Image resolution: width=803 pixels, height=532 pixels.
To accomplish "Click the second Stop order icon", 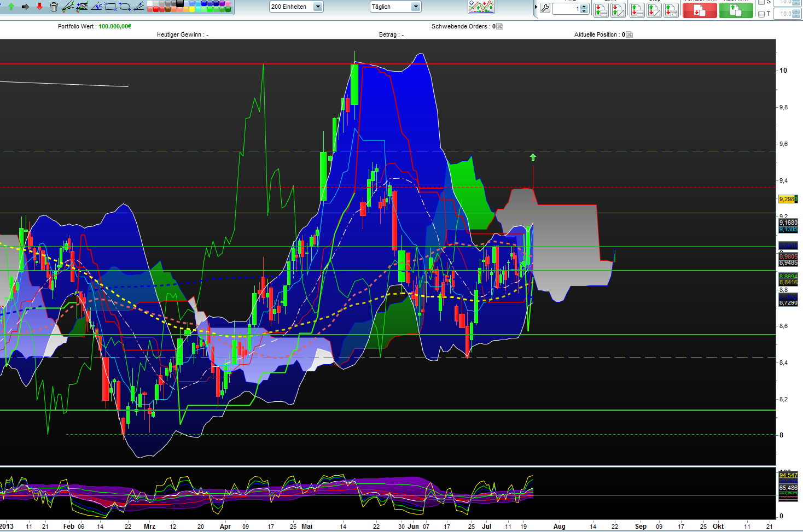I will click(x=654, y=10).
